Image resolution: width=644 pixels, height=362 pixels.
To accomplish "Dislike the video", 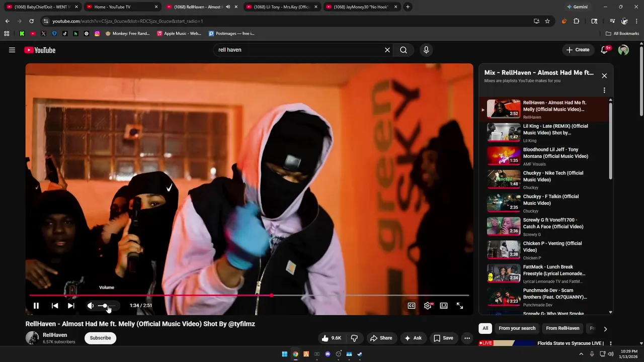I will (354, 338).
